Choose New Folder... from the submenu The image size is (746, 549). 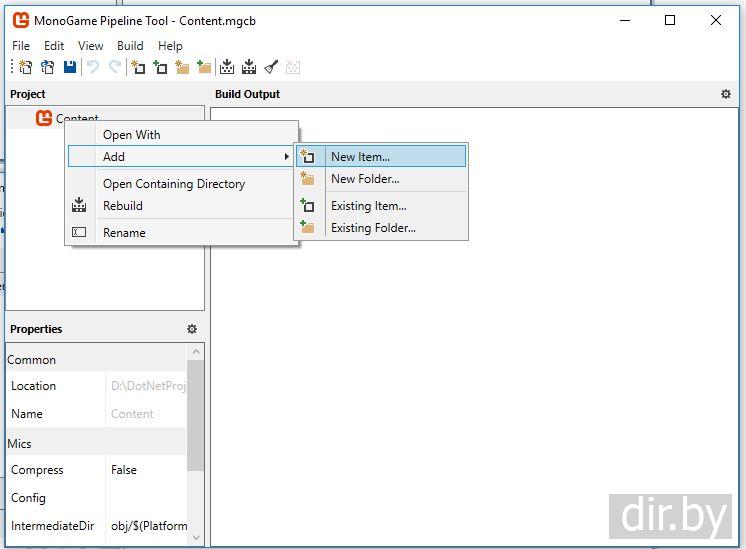(365, 179)
